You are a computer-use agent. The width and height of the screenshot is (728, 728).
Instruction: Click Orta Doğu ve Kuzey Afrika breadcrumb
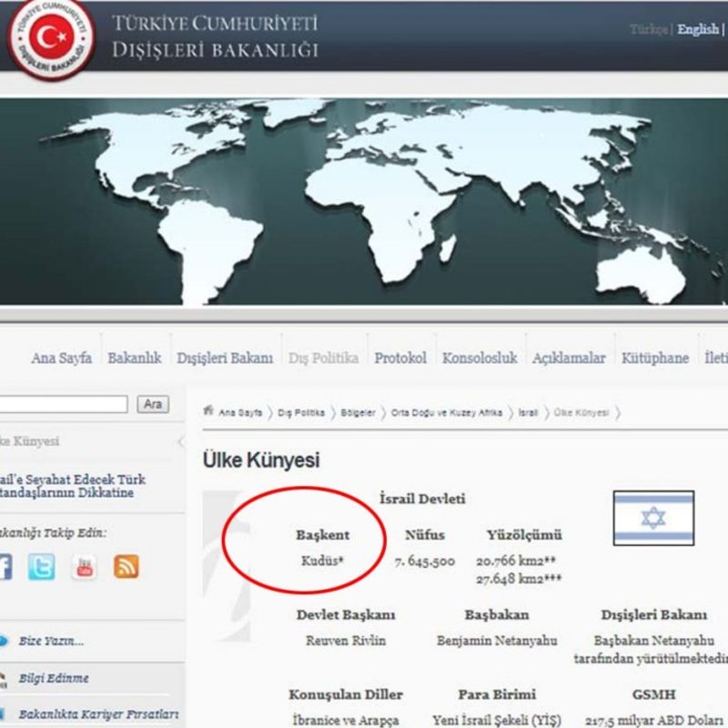(446, 412)
